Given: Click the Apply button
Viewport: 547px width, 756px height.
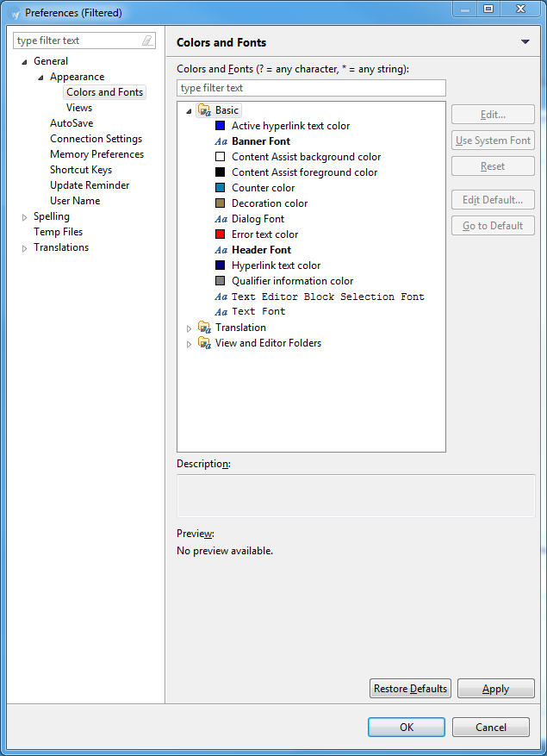Looking at the screenshot, I should 495,689.
